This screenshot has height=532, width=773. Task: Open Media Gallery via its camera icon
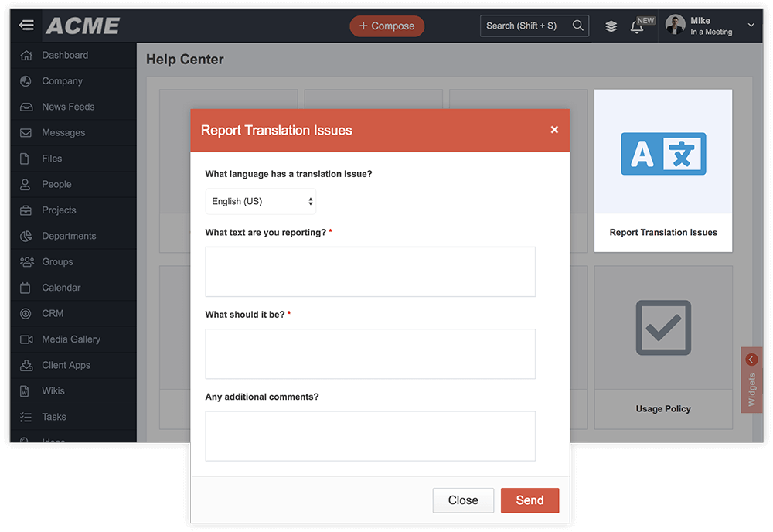click(26, 339)
